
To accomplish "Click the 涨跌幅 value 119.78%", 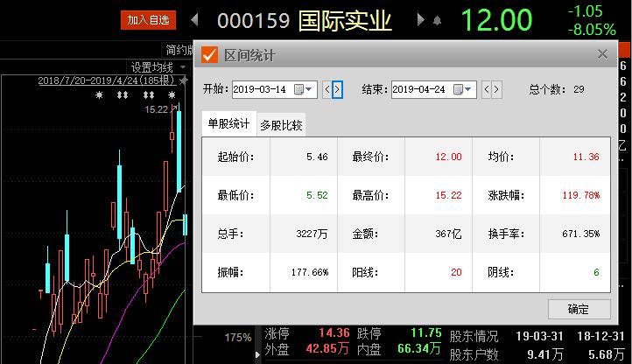I will (x=581, y=195).
